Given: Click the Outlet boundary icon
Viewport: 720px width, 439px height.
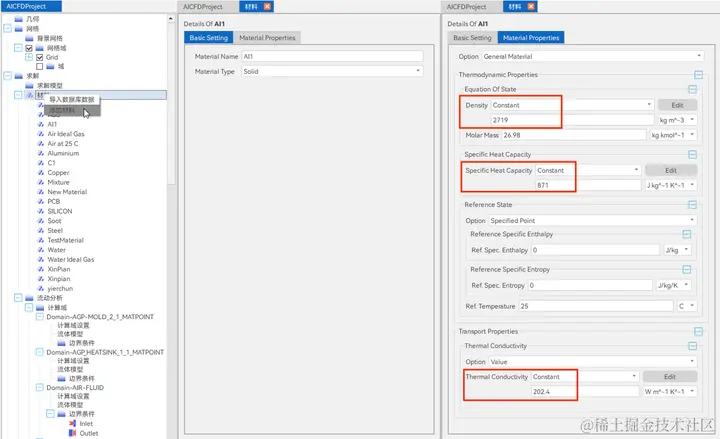Looking at the screenshot, I should pos(72,433).
